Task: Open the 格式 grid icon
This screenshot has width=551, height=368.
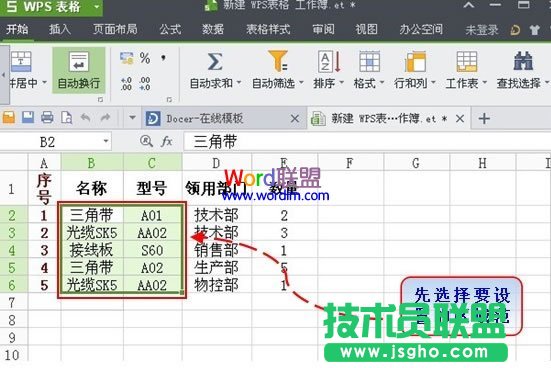Action: coord(369,62)
